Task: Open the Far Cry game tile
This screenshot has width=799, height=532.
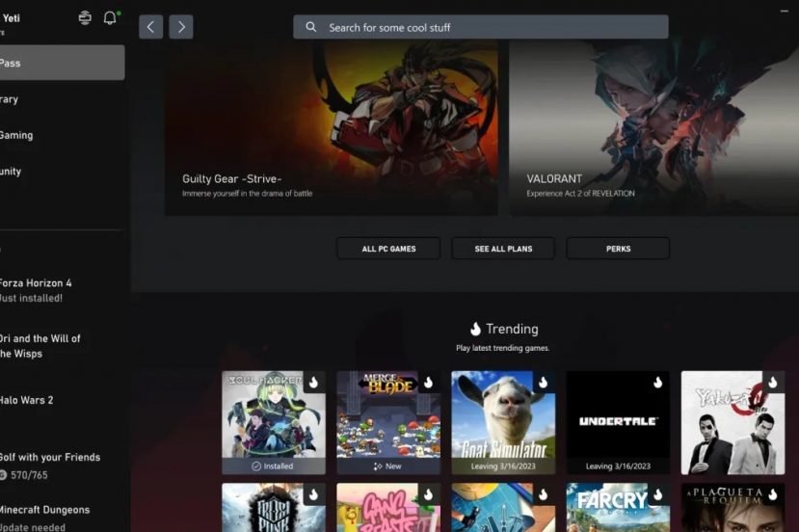Action: (x=618, y=508)
